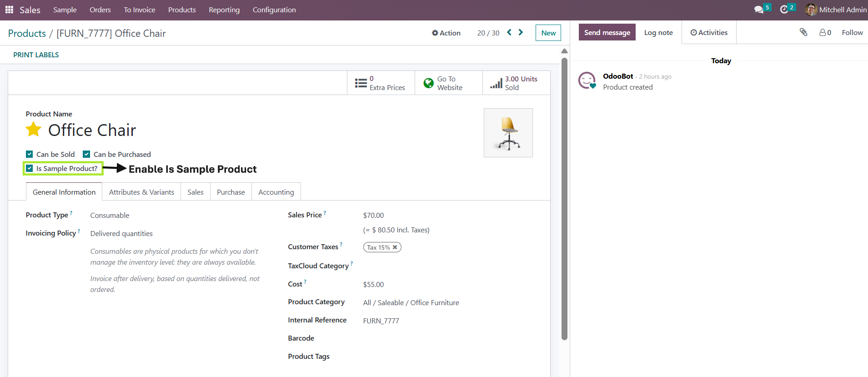This screenshot has width=868, height=377.
Task: Go to previous record arrow
Action: [x=509, y=32]
